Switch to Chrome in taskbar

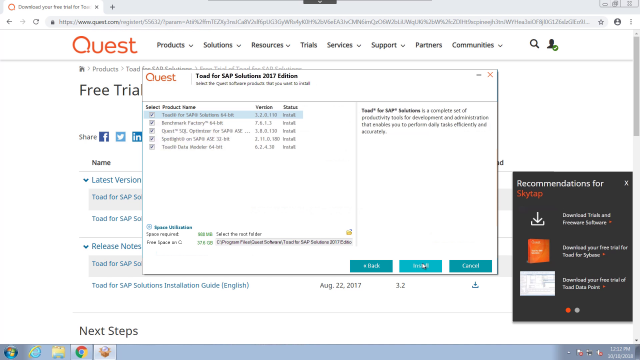(81, 352)
